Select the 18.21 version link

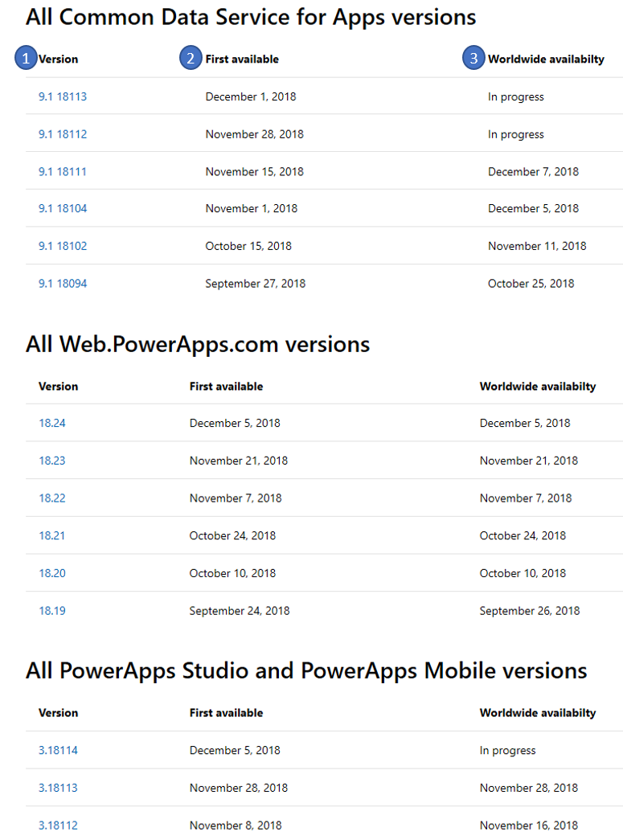[52, 535]
